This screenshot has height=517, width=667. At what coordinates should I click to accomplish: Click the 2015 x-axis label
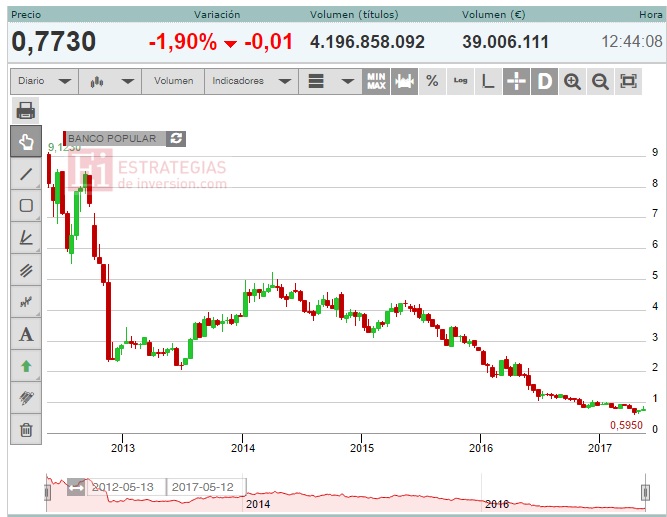click(x=362, y=448)
